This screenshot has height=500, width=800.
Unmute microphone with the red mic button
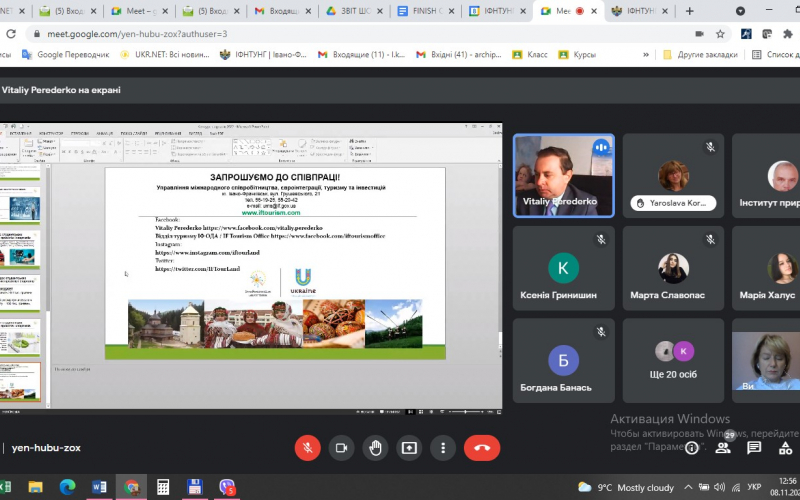307,448
